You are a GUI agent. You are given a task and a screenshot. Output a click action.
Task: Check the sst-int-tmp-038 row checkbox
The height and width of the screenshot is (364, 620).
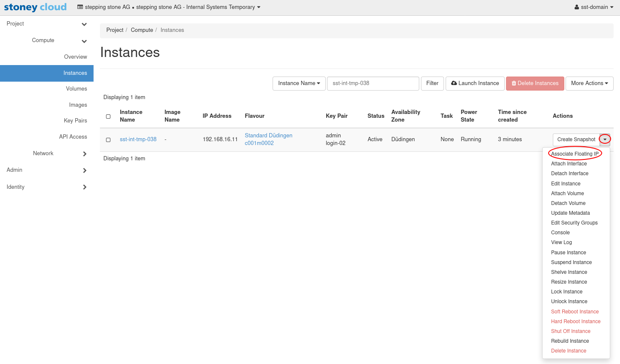[x=108, y=140]
